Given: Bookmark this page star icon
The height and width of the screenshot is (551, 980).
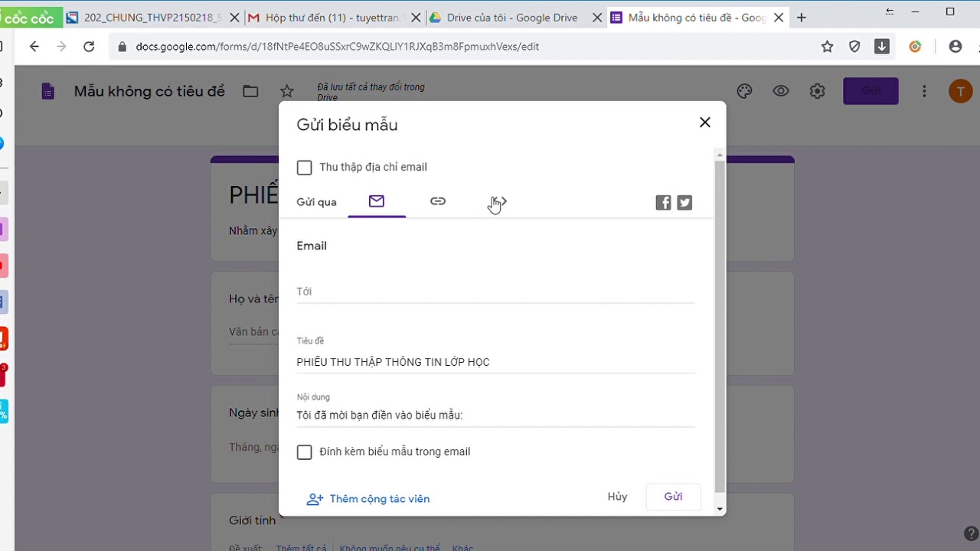Looking at the screenshot, I should 827,47.
